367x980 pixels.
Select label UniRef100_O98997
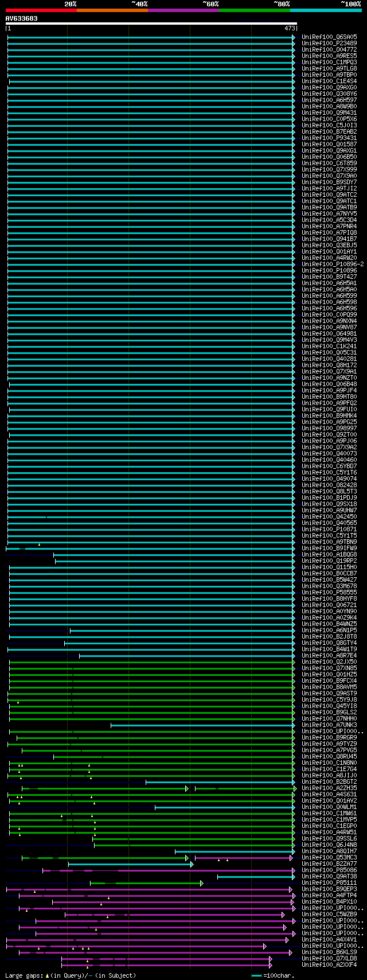pos(329,428)
